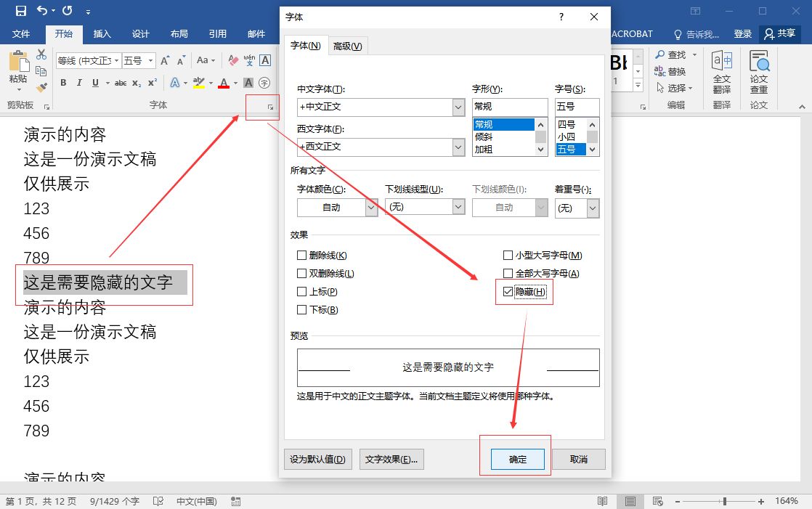Check the subscript 下标(B) checkbox
Screen dimensions: 812x509
coord(302,309)
